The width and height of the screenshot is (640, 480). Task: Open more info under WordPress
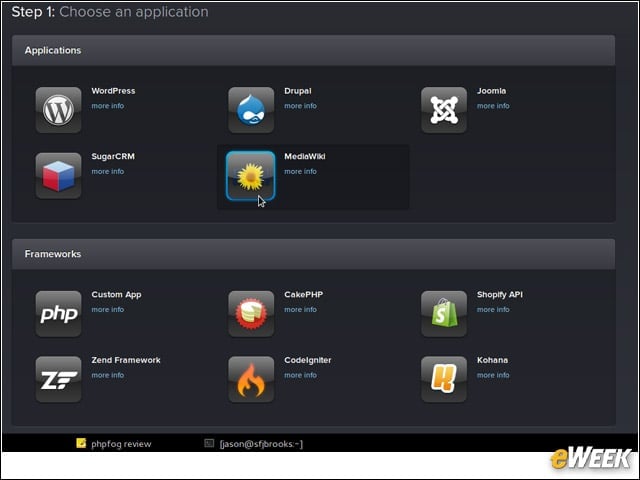(x=108, y=106)
